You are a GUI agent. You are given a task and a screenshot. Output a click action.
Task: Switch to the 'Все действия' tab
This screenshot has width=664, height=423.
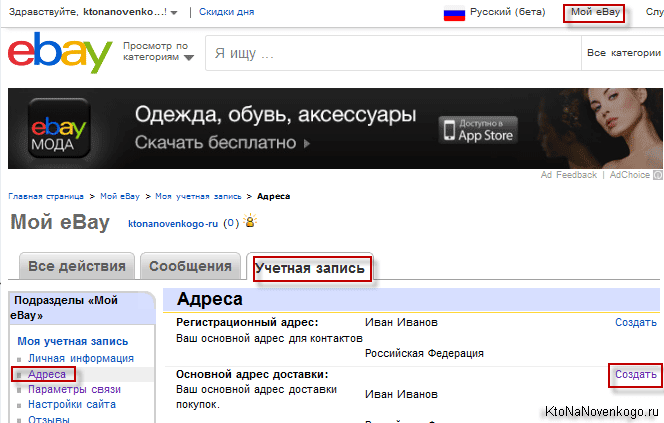click(x=77, y=266)
